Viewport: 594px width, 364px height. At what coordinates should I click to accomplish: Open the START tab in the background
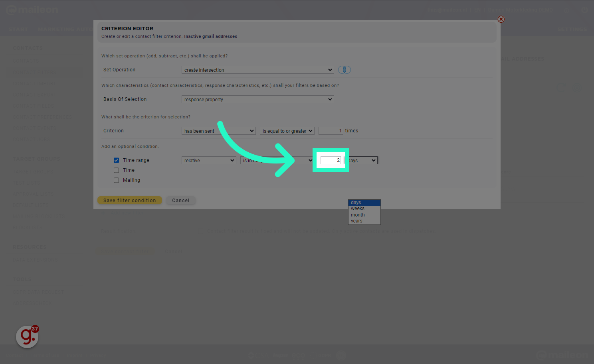(x=18, y=30)
